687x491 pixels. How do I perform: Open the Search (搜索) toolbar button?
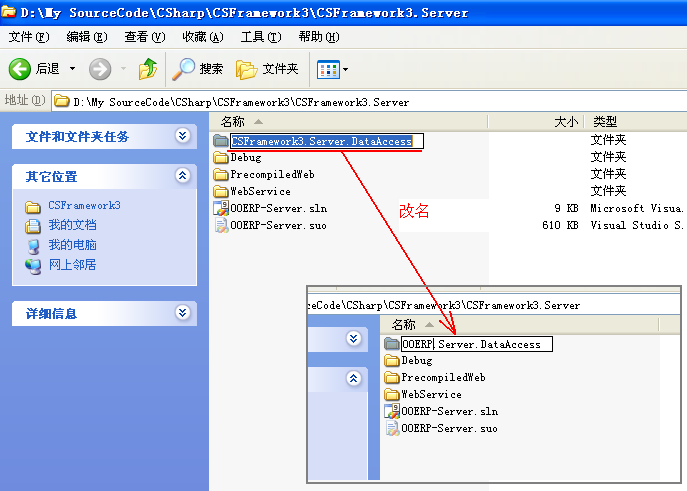tap(198, 69)
